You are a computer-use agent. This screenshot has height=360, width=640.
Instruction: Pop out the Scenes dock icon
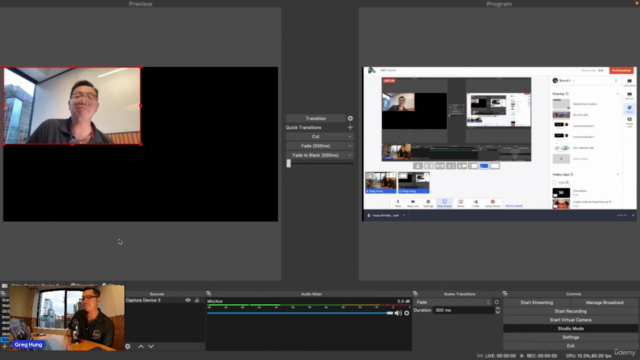3,293
